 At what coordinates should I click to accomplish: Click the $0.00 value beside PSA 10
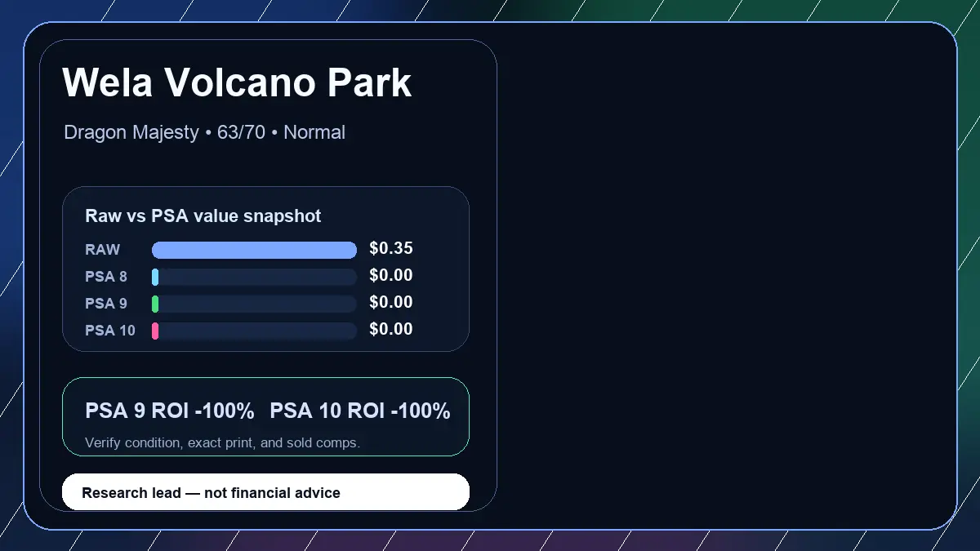(391, 329)
